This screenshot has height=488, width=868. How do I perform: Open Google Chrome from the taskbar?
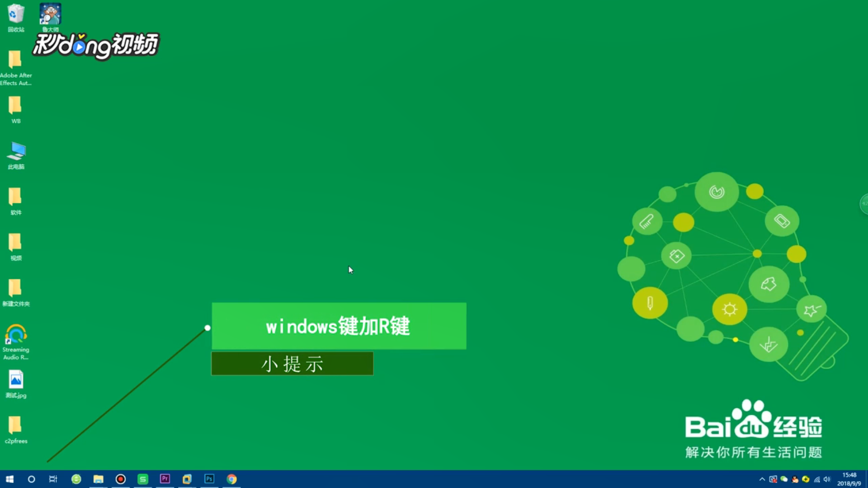pyautogui.click(x=231, y=479)
